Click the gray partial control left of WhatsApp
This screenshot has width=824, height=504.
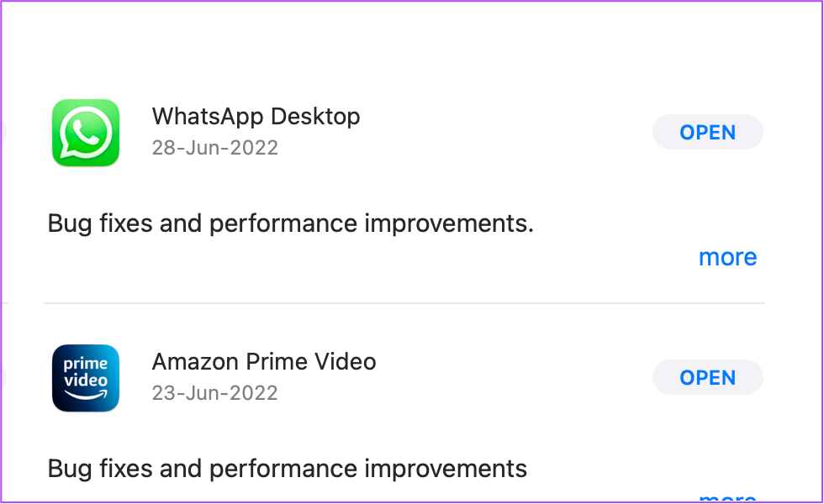click(3, 132)
